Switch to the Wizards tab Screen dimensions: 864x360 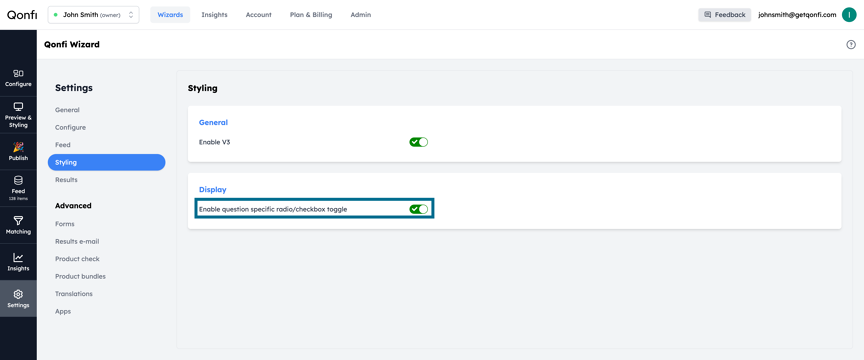[170, 15]
